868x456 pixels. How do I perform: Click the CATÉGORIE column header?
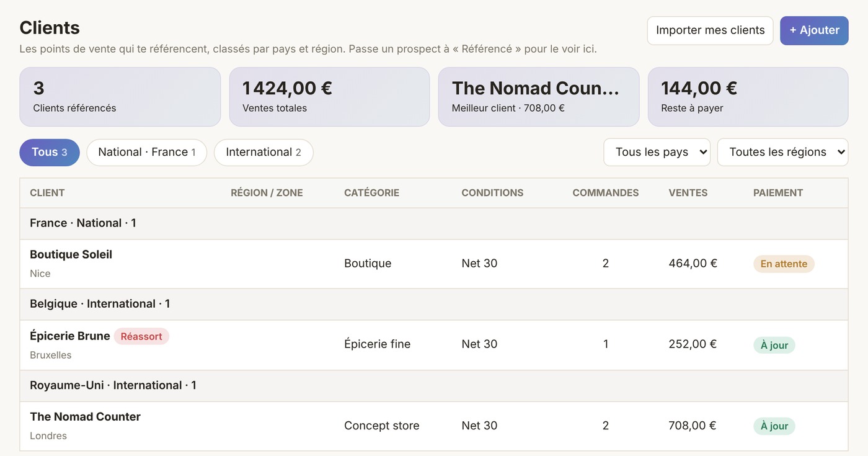coord(371,193)
